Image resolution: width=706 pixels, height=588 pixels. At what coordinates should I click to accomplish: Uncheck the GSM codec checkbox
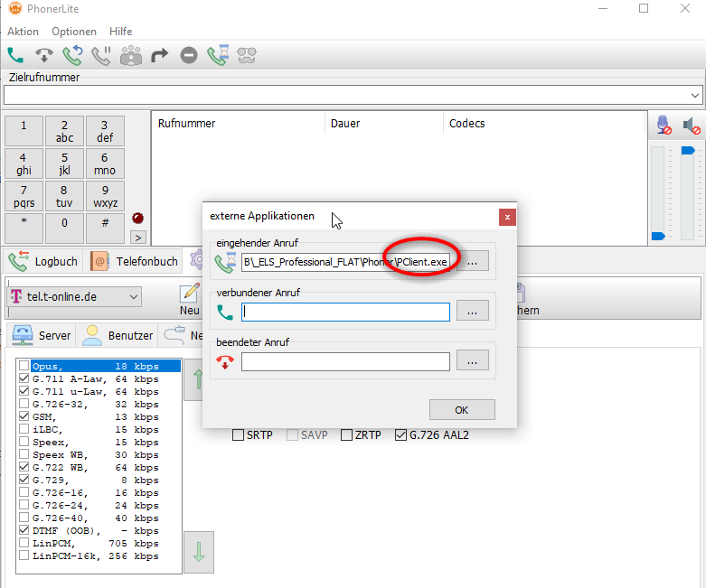[x=24, y=417]
